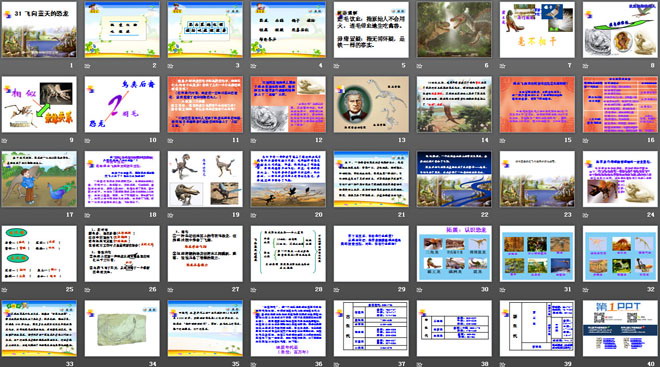The width and height of the screenshot is (660, 367).
Task: Click the transition star icon below slide 25
Action: pos(4,290)
